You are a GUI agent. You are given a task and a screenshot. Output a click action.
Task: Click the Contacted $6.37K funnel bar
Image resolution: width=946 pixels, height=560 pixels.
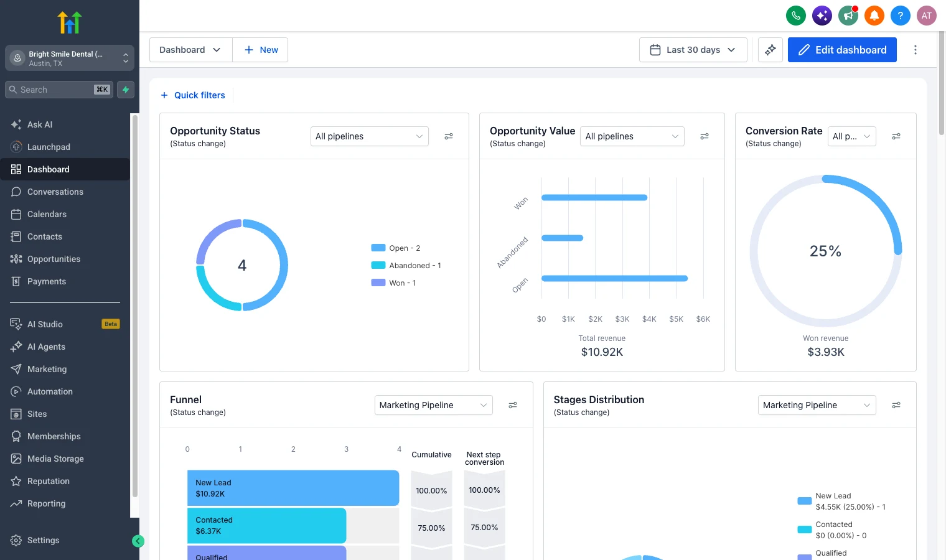pos(266,526)
